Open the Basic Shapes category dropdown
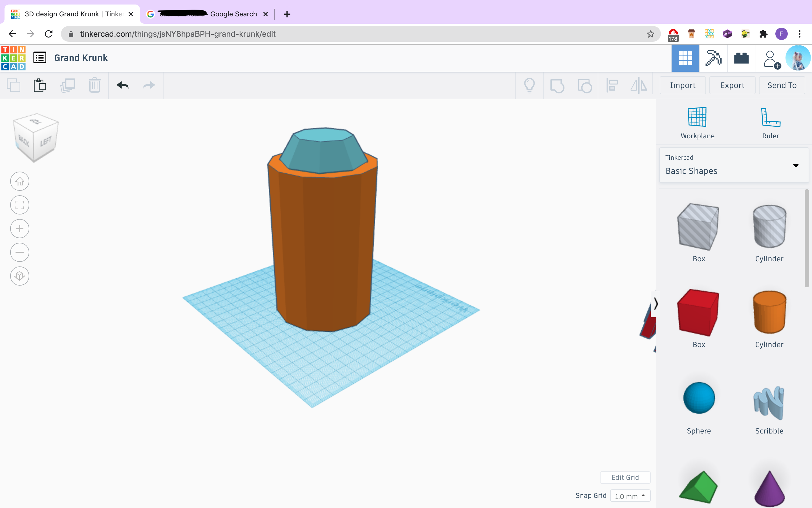Viewport: 812px width, 508px height. 734,165
